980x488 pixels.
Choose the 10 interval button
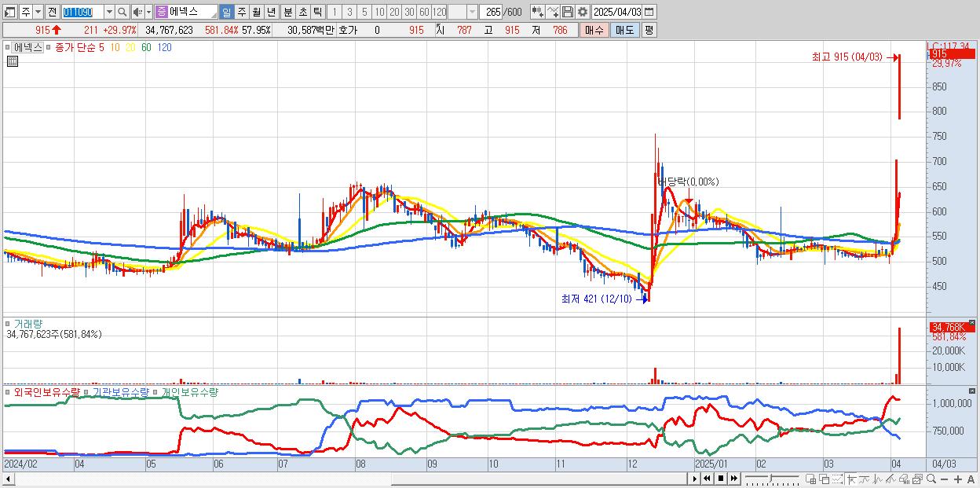point(379,12)
